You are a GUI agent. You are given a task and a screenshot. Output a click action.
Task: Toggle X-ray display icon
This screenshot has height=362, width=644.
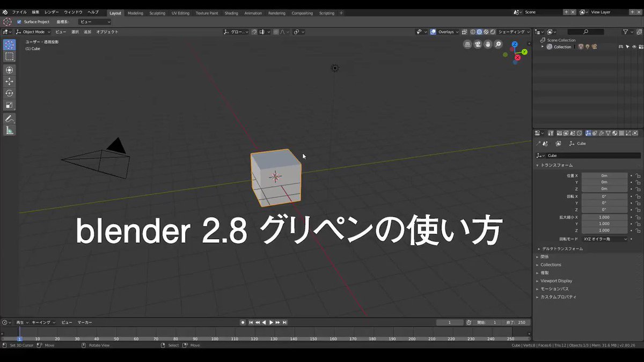(x=465, y=32)
